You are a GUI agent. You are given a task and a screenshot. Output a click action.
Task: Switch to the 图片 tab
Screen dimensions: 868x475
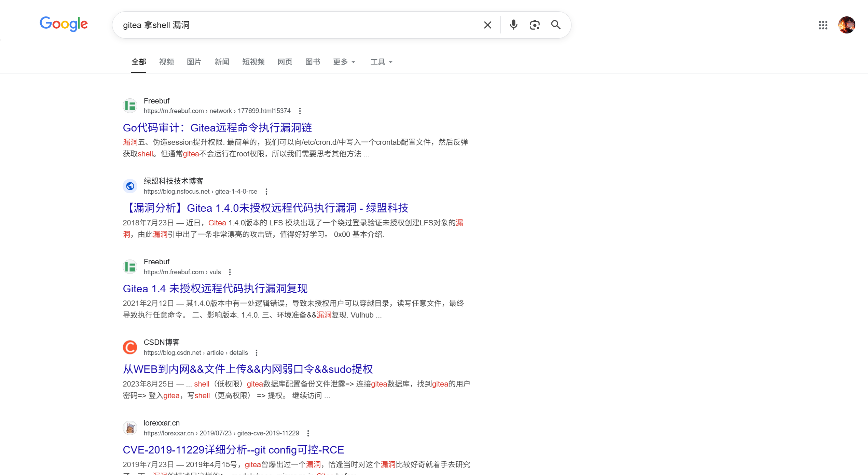pos(194,62)
